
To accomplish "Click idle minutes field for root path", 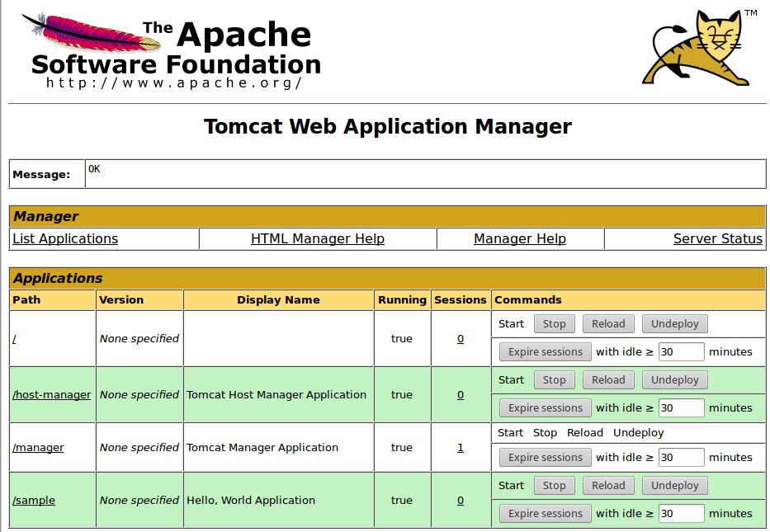I will [681, 352].
